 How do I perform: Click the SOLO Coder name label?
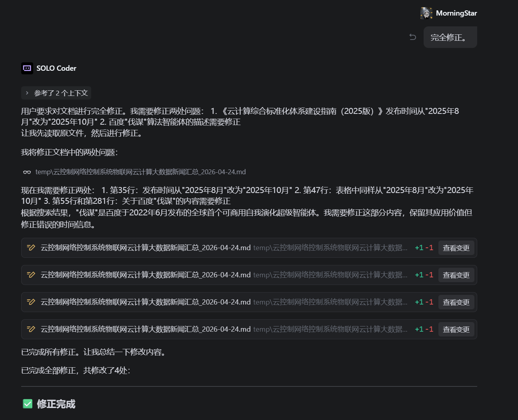pos(56,68)
